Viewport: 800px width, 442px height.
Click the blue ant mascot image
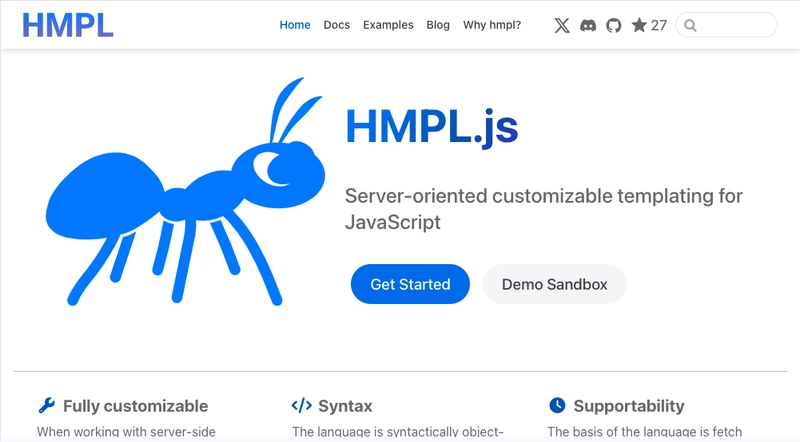[x=185, y=191]
